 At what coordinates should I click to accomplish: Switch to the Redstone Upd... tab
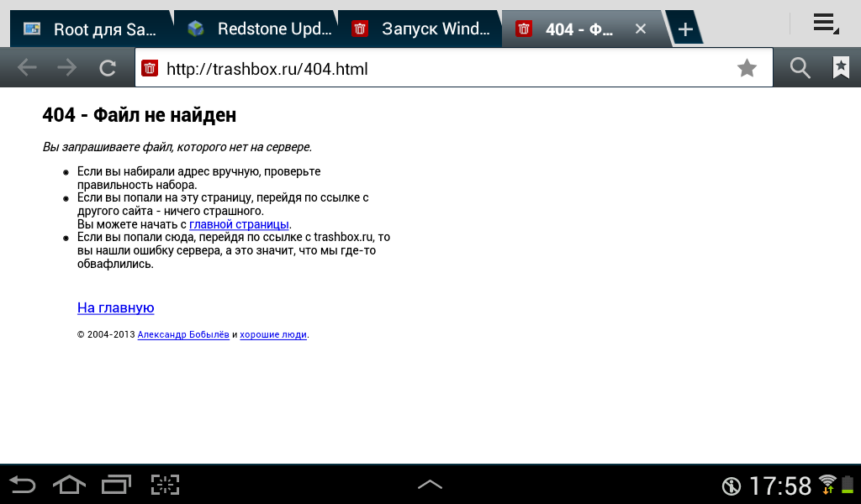(256, 29)
